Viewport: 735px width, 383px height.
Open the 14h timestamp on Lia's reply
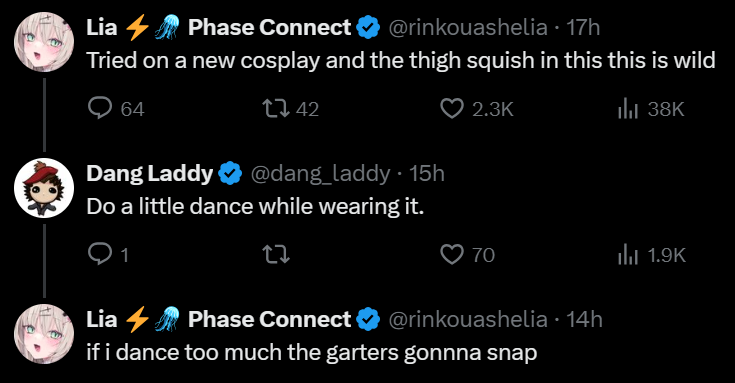pos(584,320)
